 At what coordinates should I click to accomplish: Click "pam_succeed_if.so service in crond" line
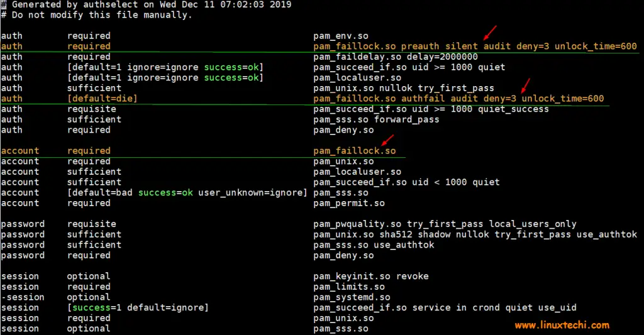click(445, 308)
